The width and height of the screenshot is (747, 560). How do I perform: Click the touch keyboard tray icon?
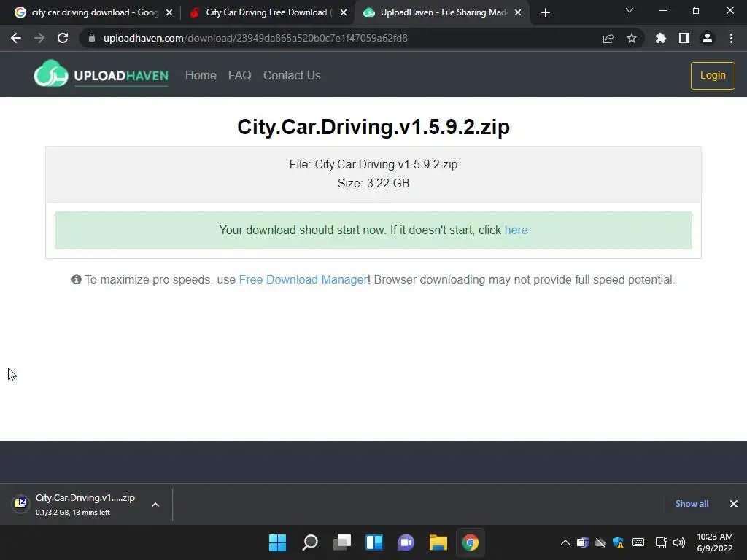click(638, 542)
